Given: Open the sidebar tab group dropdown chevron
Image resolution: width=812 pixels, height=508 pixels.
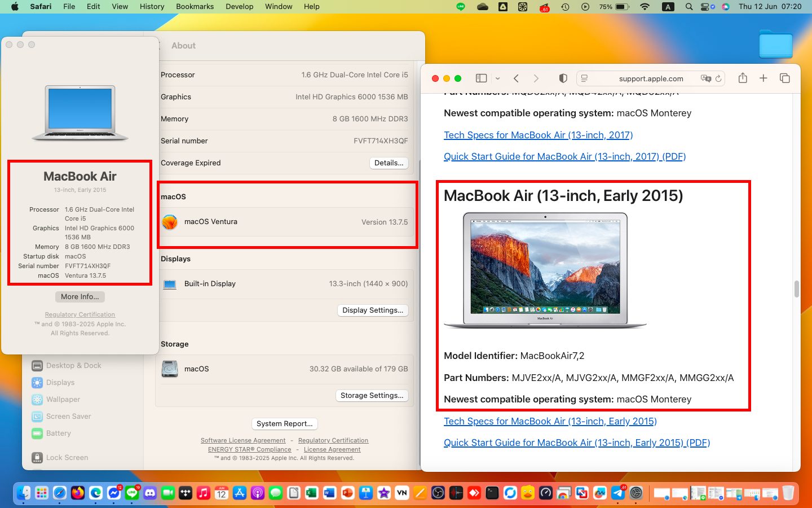Looking at the screenshot, I should coord(497,78).
